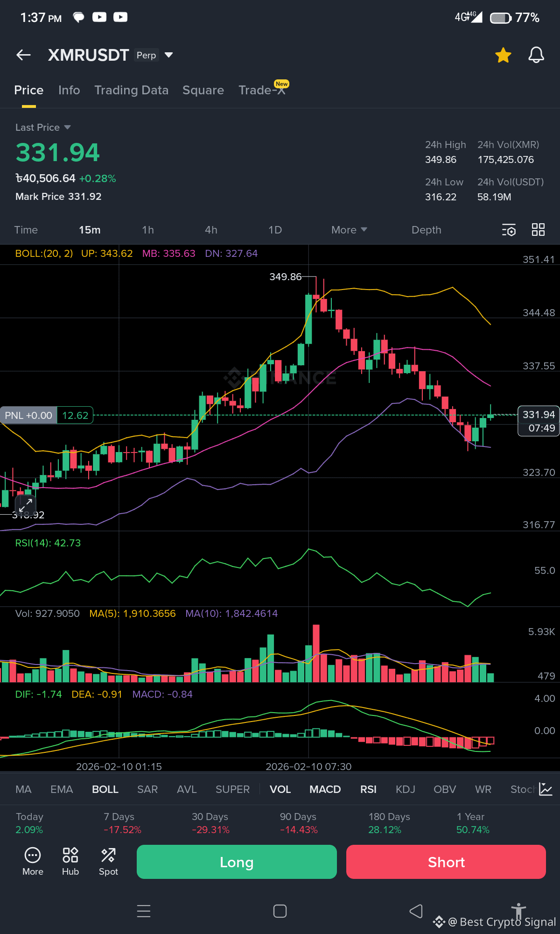Tap the 24h High 349.86 value

(x=441, y=160)
